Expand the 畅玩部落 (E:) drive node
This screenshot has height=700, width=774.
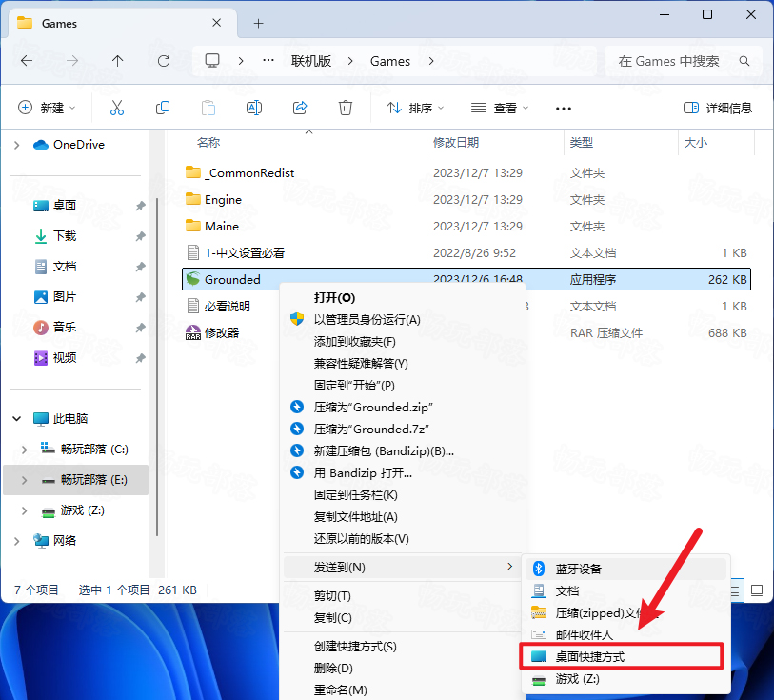[x=24, y=480]
